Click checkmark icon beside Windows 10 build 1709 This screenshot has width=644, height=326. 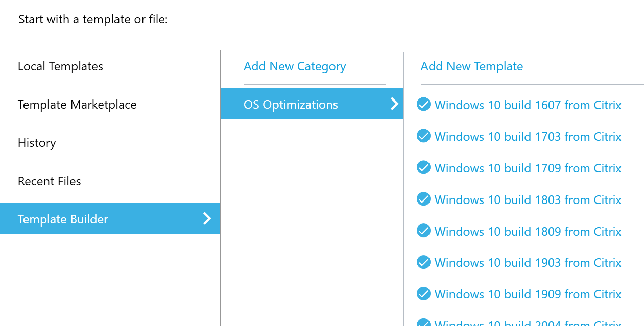click(423, 168)
